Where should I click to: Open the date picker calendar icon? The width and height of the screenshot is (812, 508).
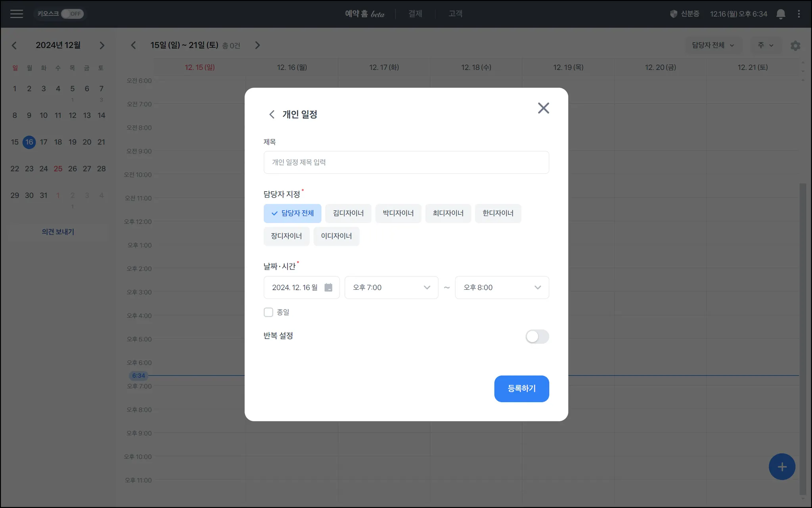point(328,287)
